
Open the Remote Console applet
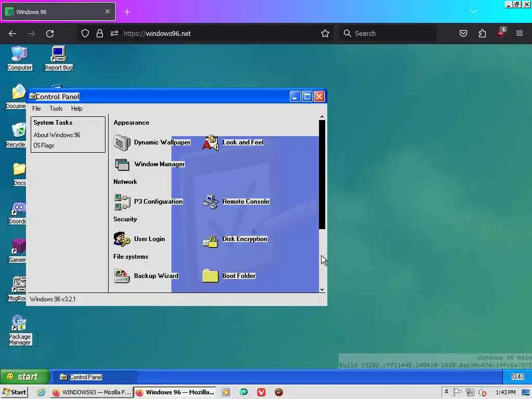[236, 202]
